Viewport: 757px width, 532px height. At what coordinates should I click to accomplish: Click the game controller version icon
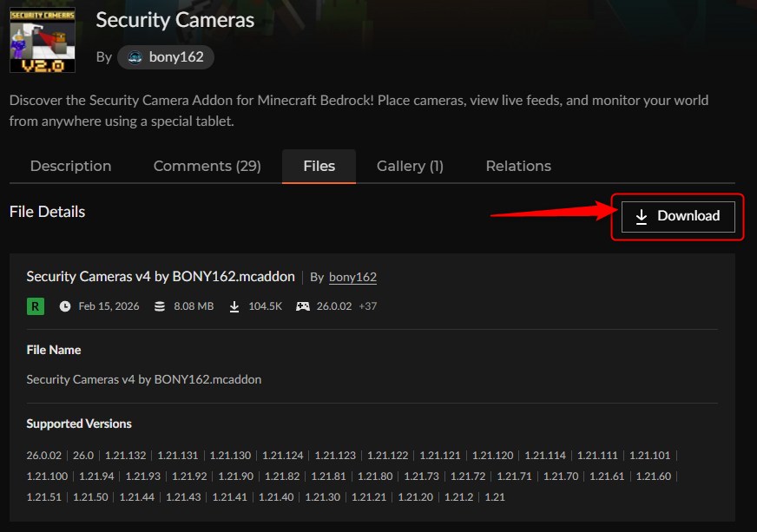point(303,306)
